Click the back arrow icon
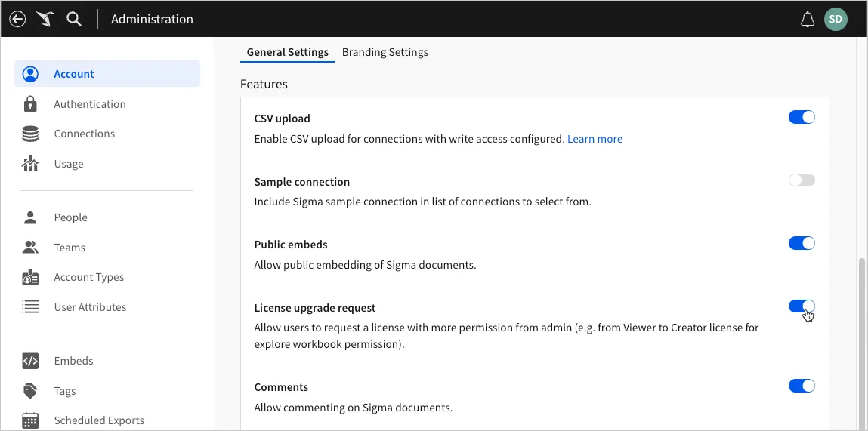 tap(17, 20)
